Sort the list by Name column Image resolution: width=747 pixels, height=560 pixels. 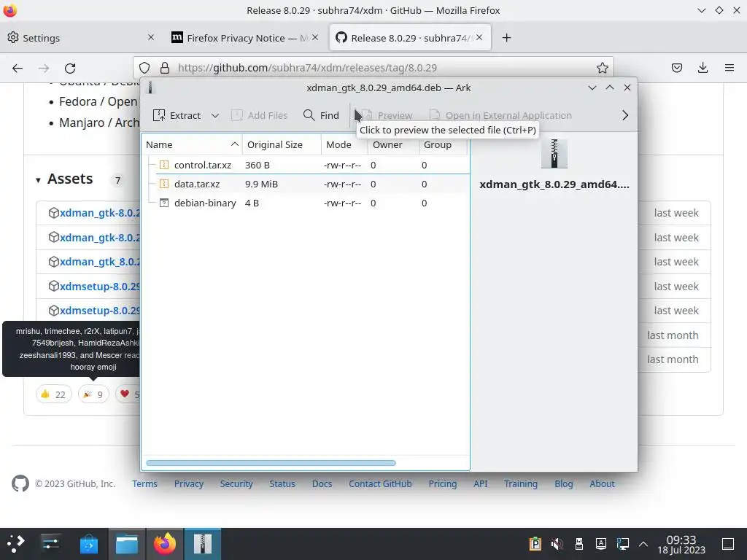tap(192, 145)
